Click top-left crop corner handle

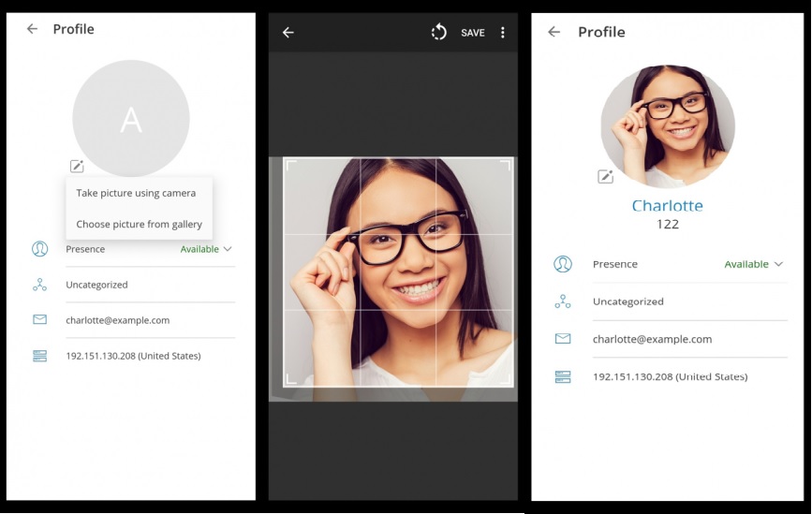291,166
